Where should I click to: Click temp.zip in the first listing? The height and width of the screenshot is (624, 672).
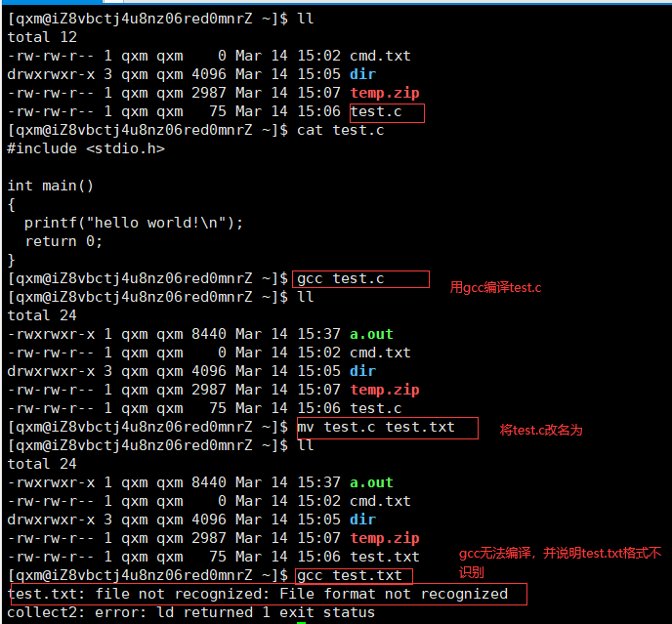385,93
